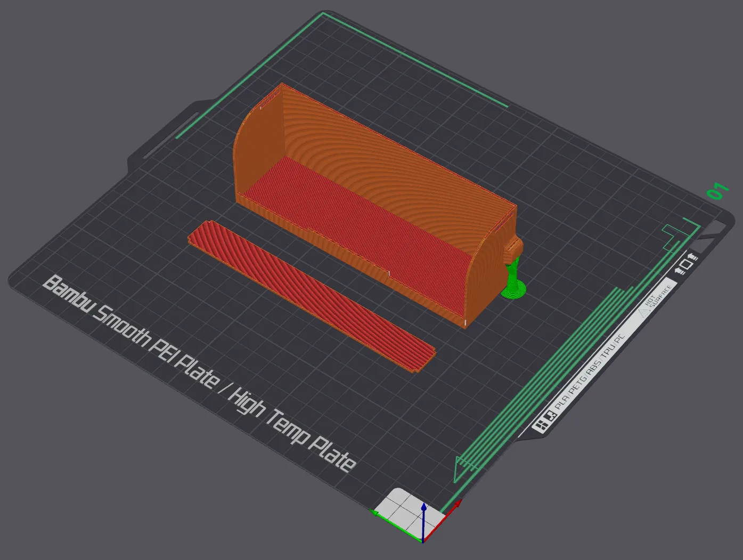
Task: Click the green plate number "01"
Action: tap(717, 191)
